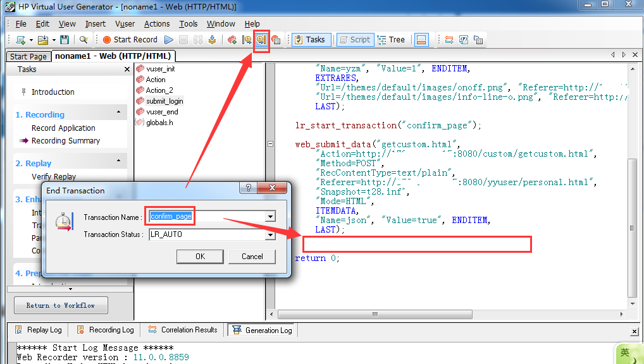Open Recording Summary task
Image resolution: width=644 pixels, height=364 pixels.
click(x=66, y=141)
